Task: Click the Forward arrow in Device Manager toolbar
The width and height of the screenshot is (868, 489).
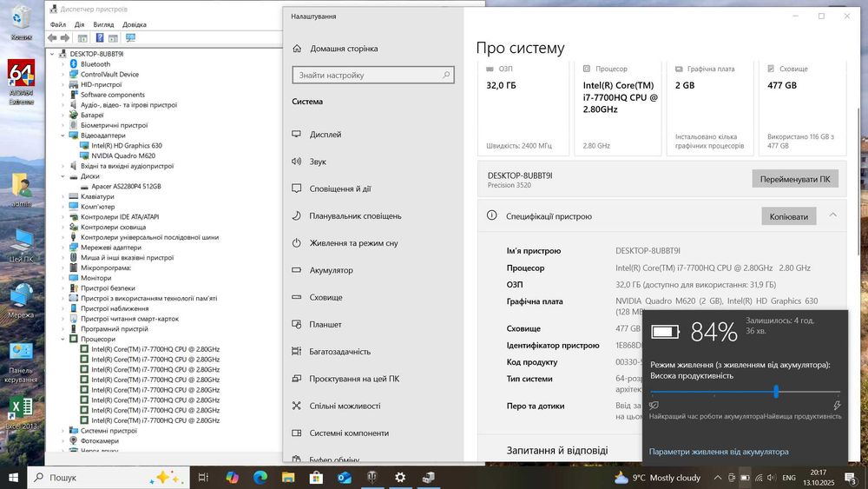Action: 65,37
